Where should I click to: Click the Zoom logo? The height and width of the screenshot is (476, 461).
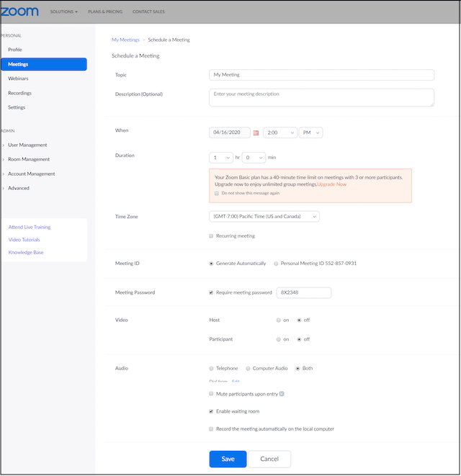[19, 12]
